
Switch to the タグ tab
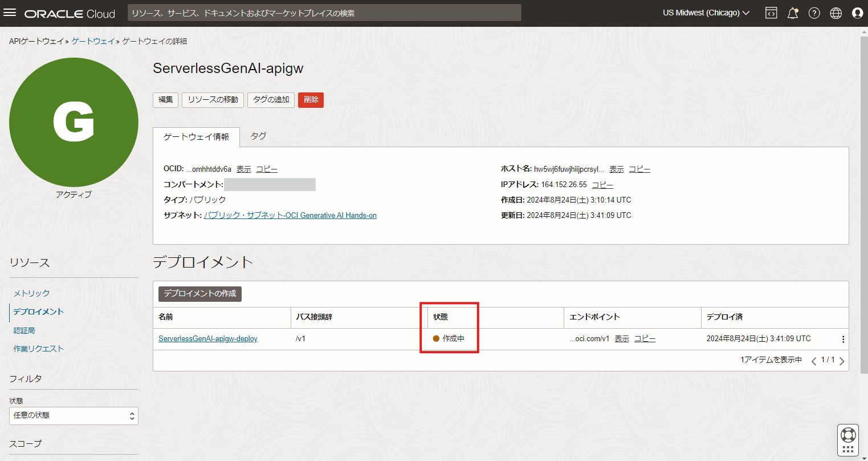[x=258, y=136]
